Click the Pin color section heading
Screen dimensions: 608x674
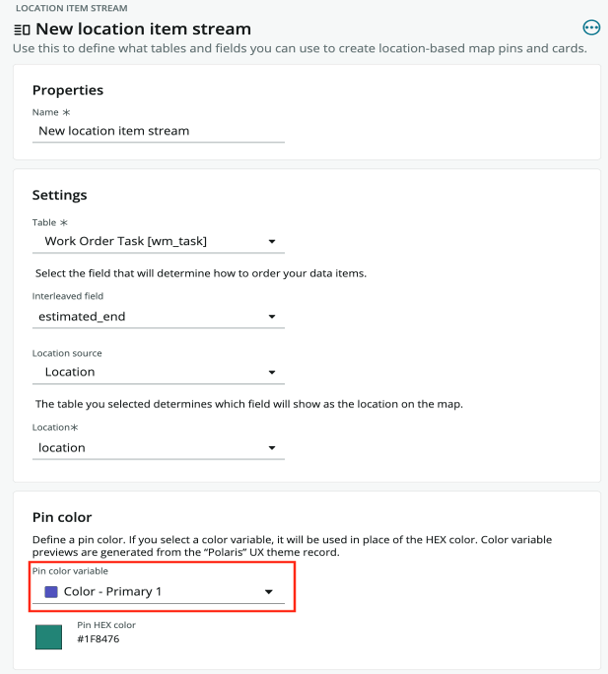pyautogui.click(x=62, y=517)
